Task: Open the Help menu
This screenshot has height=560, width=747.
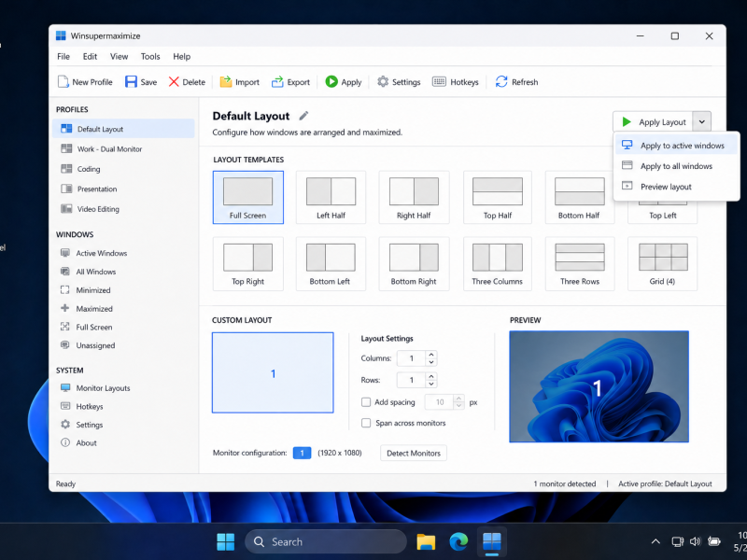Action: coord(181,57)
